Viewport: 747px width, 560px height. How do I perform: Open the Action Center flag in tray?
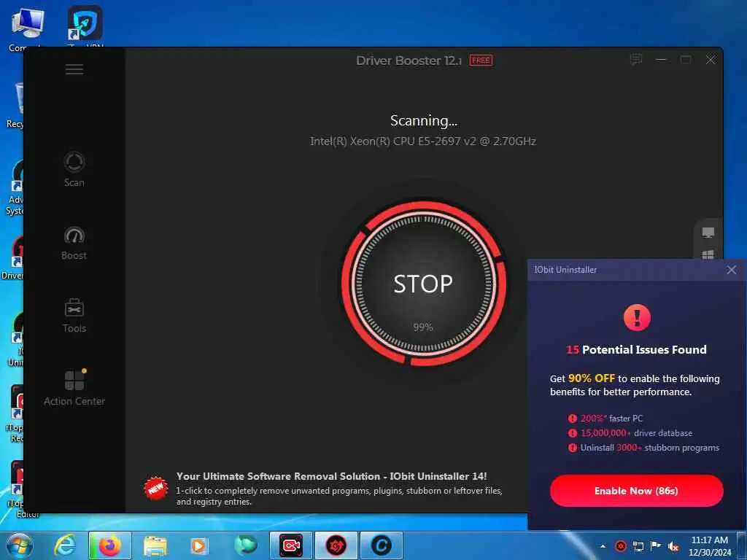[x=656, y=546]
